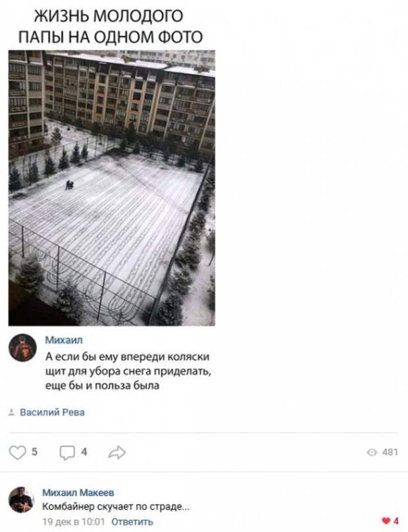
Task: Click the comment timestamp 19 дек в 10:01
Action: [74, 521]
